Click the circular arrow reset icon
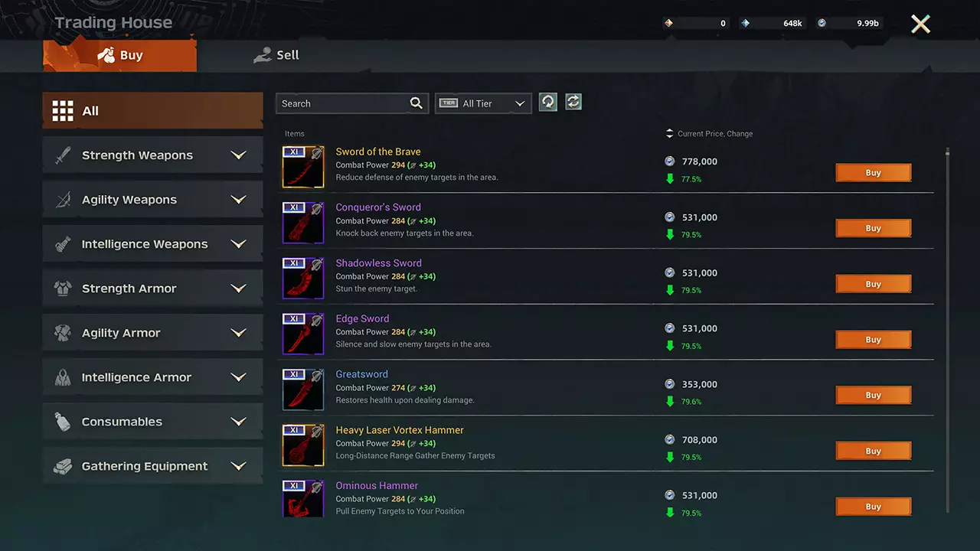The height and width of the screenshot is (551, 980). (547, 103)
